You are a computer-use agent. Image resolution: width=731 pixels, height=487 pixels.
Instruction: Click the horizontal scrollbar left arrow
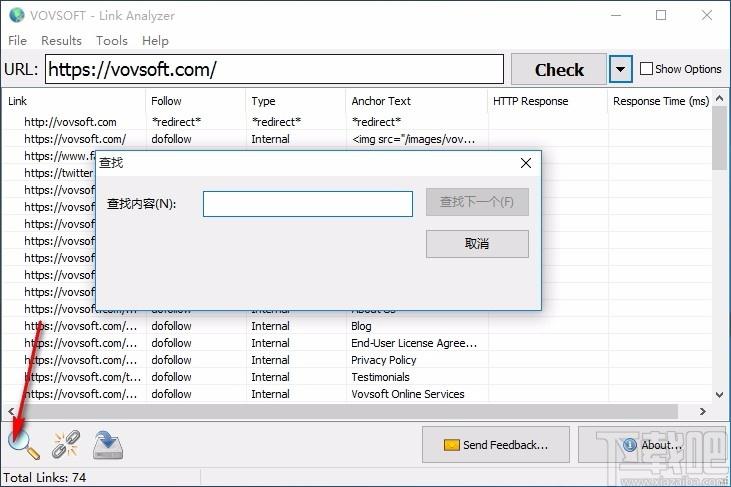[x=11, y=411]
